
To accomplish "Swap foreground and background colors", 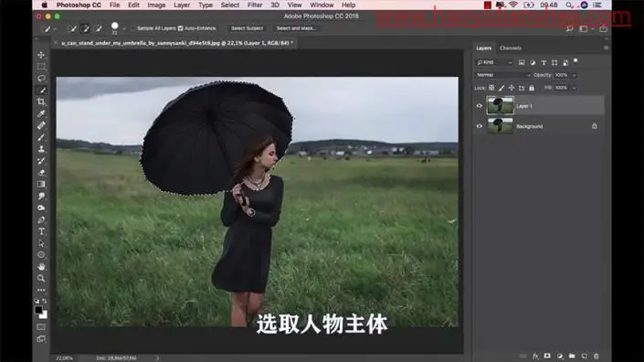I will click(45, 301).
